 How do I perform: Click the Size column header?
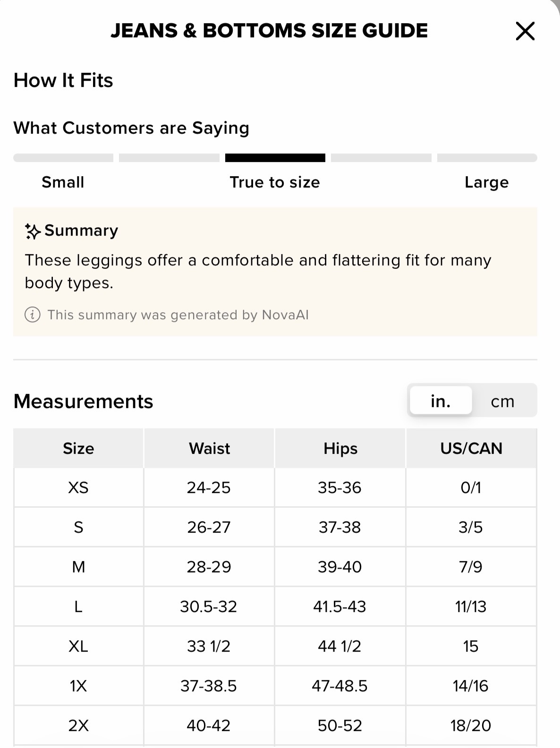pos(78,448)
